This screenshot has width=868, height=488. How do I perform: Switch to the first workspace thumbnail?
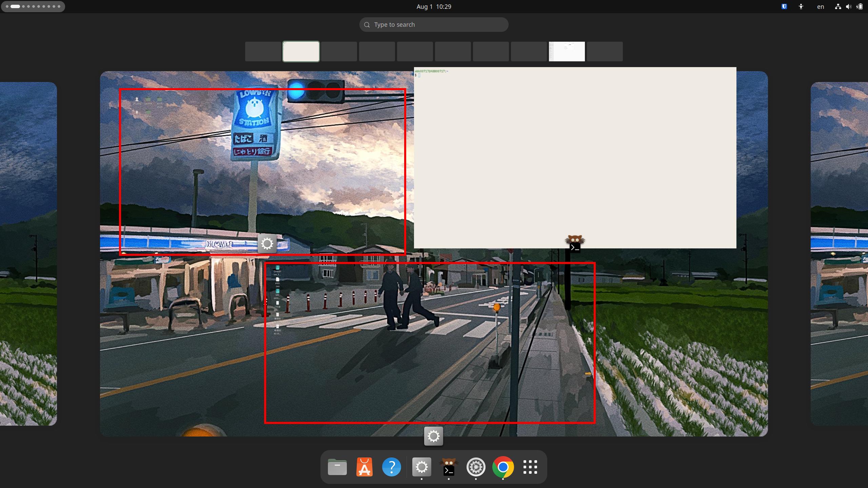click(x=263, y=52)
